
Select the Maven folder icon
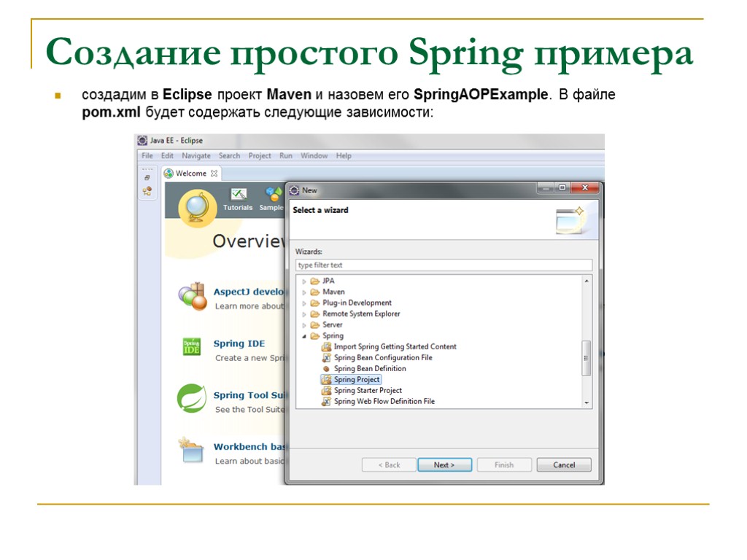[x=315, y=292]
